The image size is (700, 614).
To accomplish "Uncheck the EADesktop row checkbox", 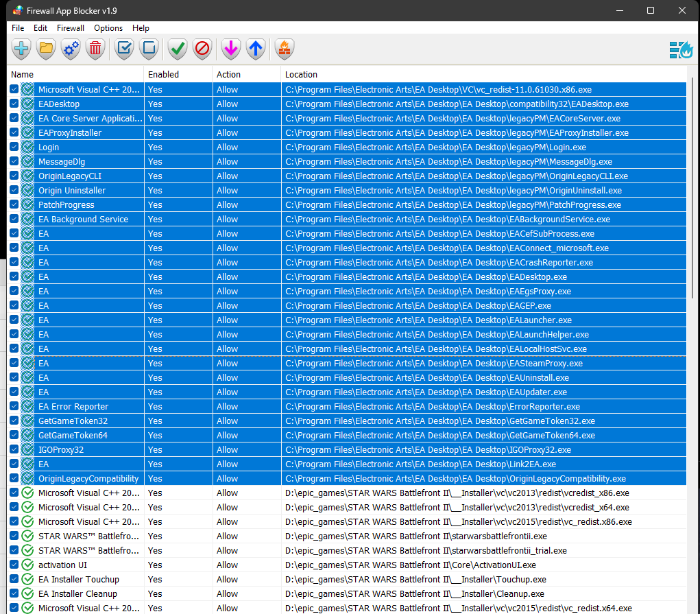I will pos(14,104).
